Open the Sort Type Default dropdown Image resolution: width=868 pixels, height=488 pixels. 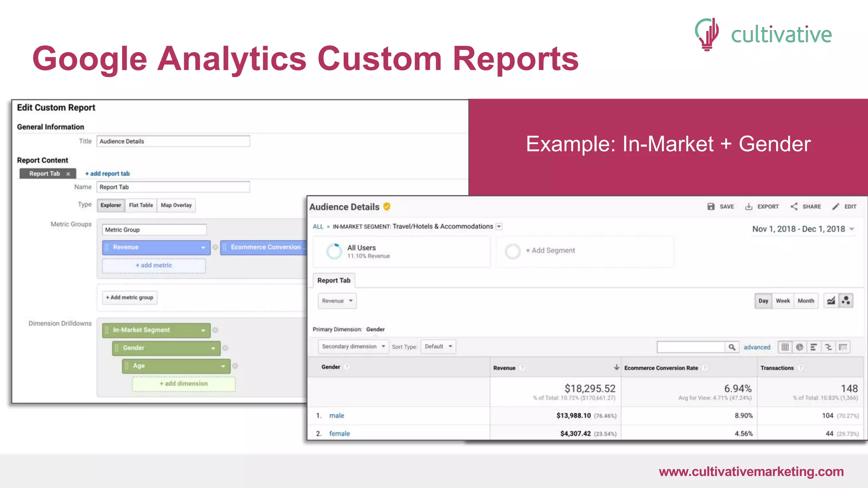(x=438, y=347)
